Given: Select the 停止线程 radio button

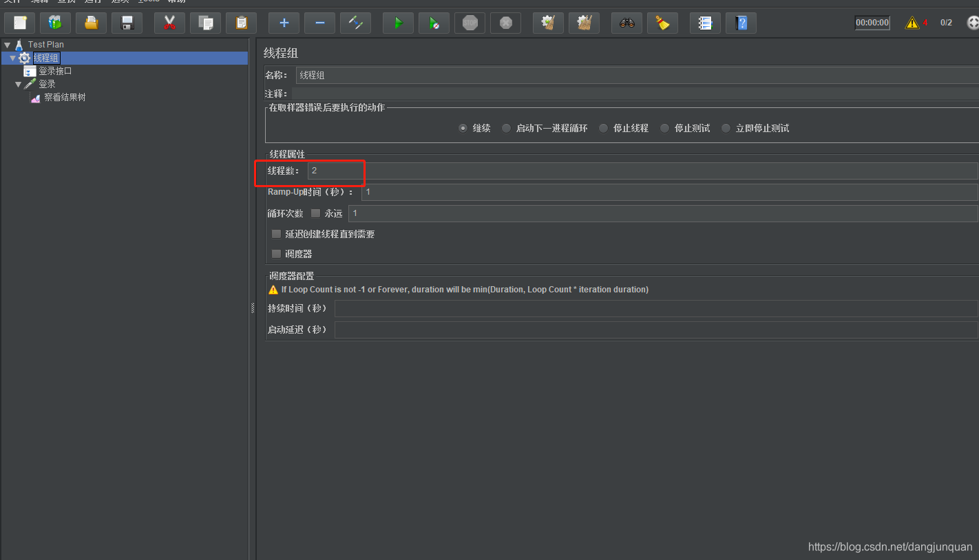Looking at the screenshot, I should tap(604, 128).
